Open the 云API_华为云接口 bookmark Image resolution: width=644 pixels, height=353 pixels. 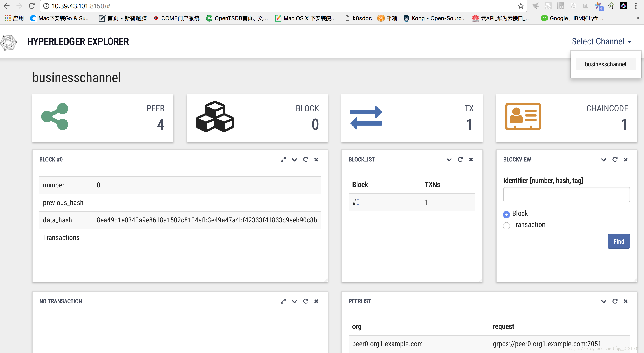[501, 18]
